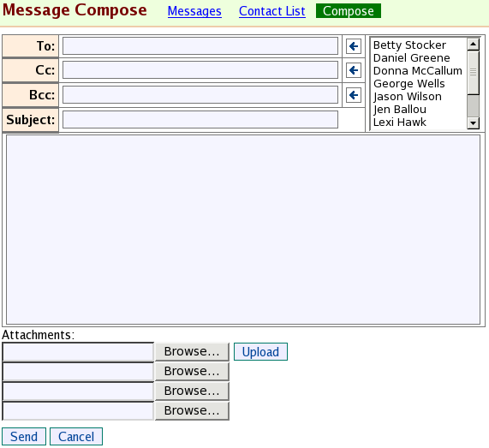Screen dimensions: 489x448
Task: Open the Messages link
Action: point(194,11)
